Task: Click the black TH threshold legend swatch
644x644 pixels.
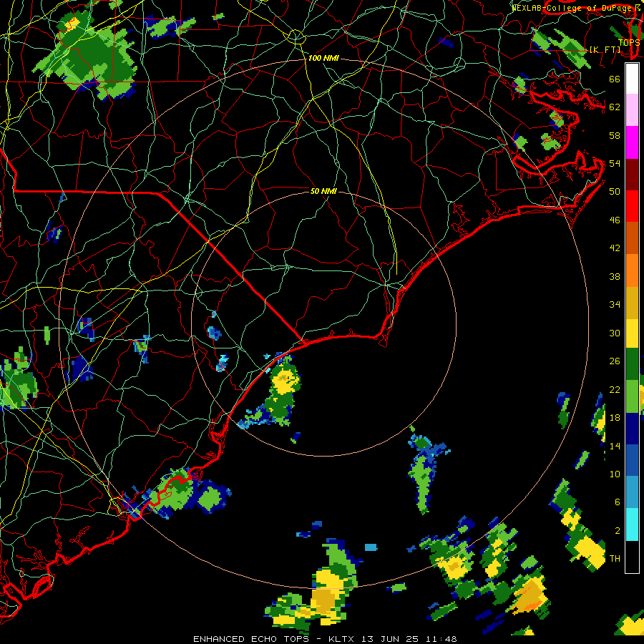Action: click(632, 557)
